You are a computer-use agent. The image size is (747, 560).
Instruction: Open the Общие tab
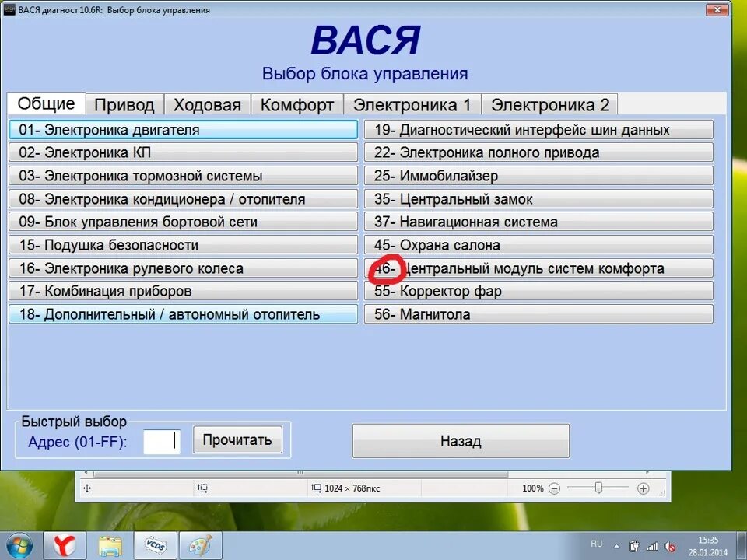[46, 103]
